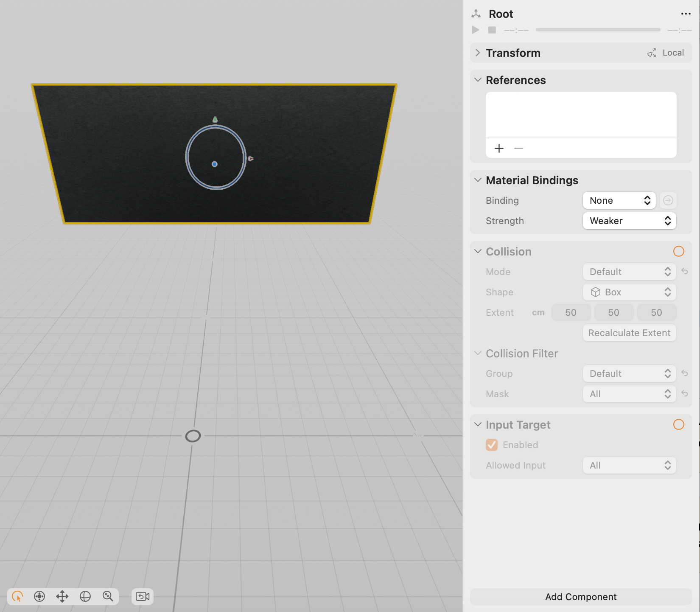This screenshot has height=612, width=700.
Task: Open the Collision Filter Mask dropdown
Action: pyautogui.click(x=629, y=394)
